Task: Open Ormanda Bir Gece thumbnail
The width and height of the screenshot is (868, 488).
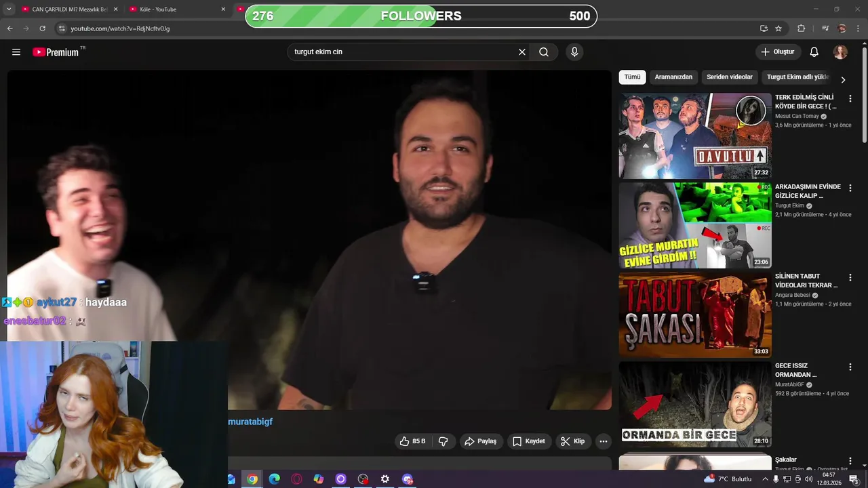Action: point(695,404)
